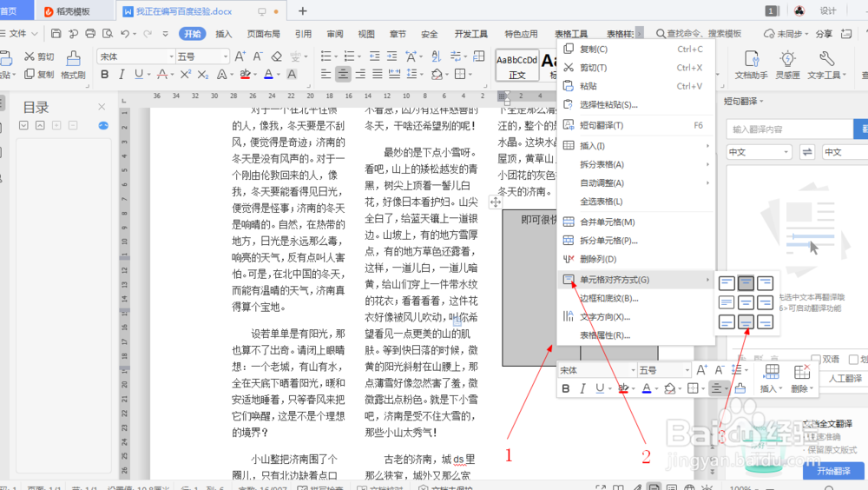Click the Undo arrow icon
Image resolution: width=868 pixels, height=490 pixels.
(125, 34)
